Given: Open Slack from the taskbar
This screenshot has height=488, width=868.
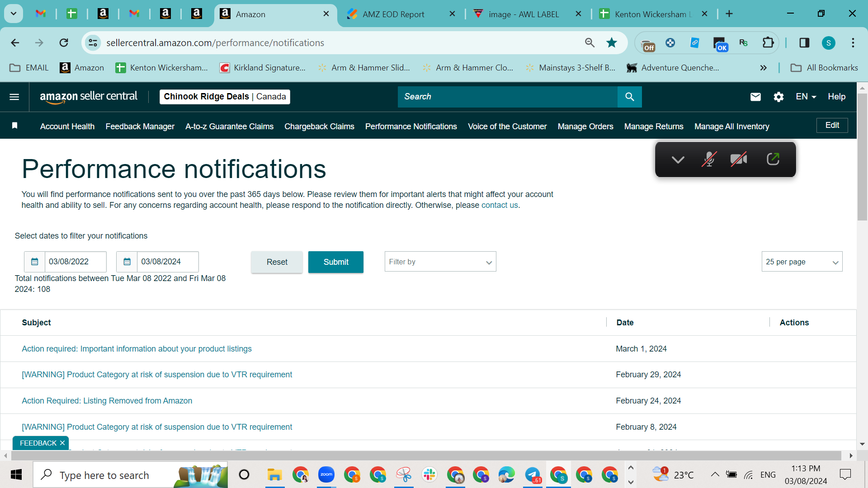Looking at the screenshot, I should coord(429,475).
